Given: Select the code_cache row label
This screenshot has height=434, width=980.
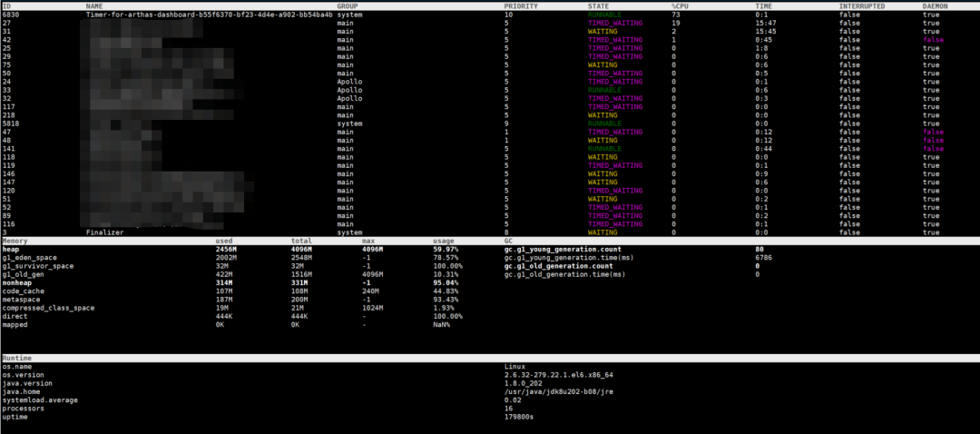Looking at the screenshot, I should (x=23, y=291).
